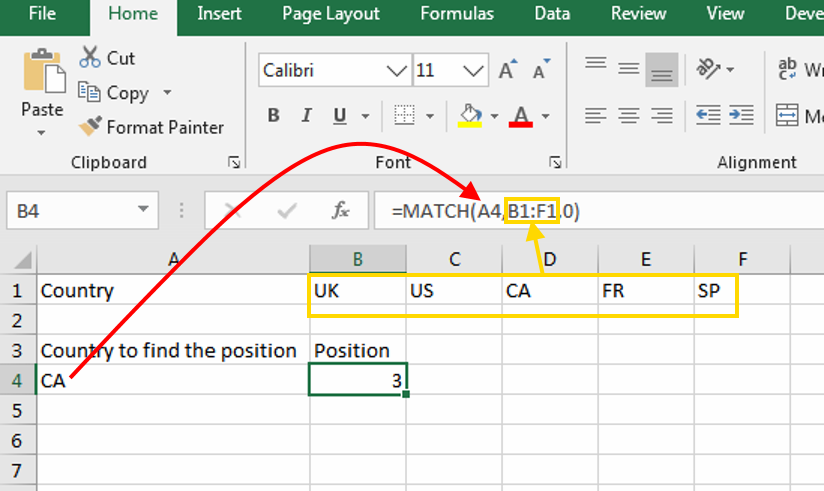Open the Calibri font name dropdown
The width and height of the screenshot is (824, 491).
click(x=396, y=71)
